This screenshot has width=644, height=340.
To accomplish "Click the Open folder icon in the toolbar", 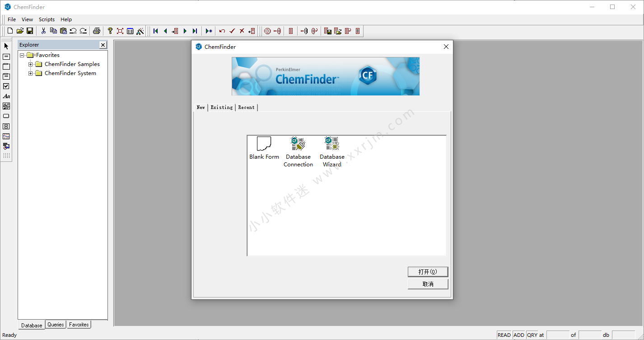I will (x=20, y=31).
